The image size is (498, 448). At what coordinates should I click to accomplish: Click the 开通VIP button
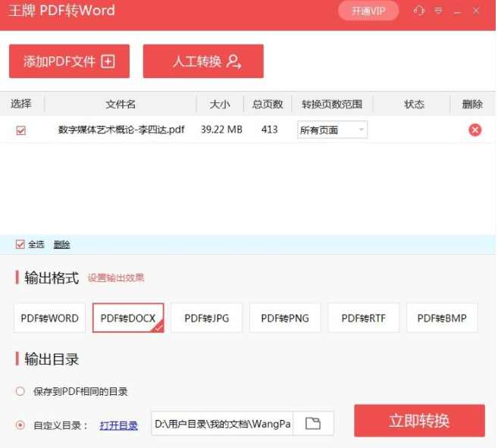click(368, 11)
